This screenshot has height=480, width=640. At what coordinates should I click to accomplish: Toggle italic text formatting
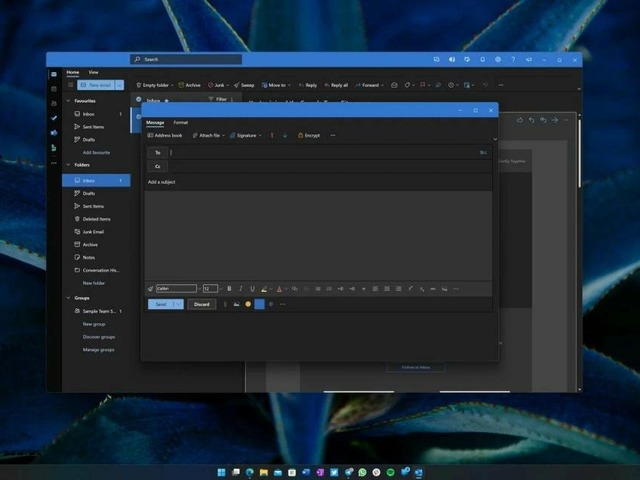point(240,288)
